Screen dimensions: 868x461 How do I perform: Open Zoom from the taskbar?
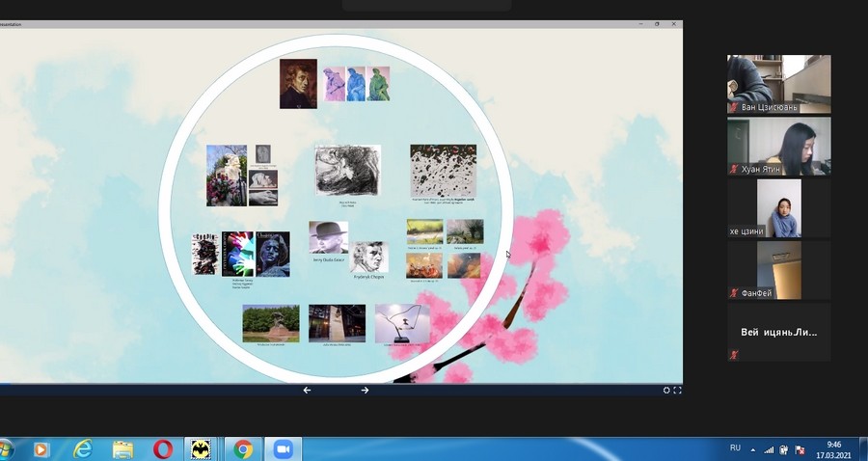coord(283,449)
